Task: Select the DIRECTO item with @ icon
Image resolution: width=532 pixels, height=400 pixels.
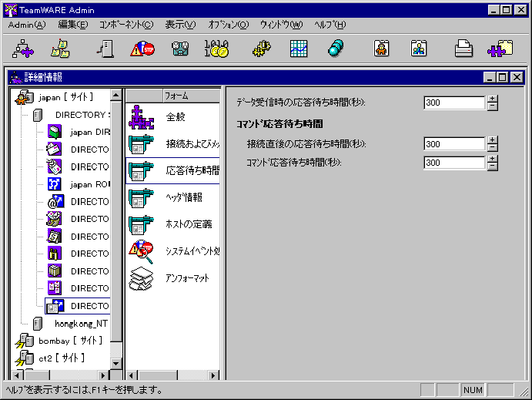Action: pyautogui.click(x=79, y=201)
